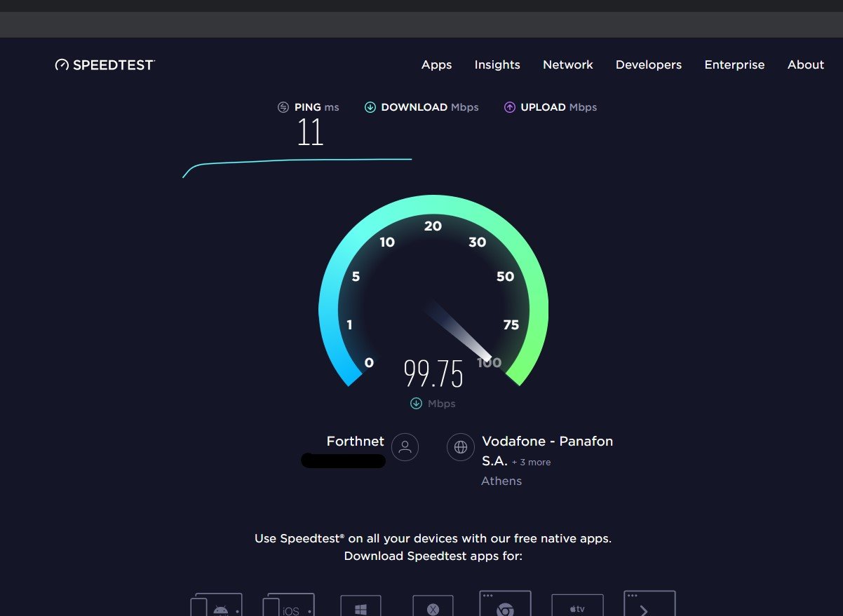Open the CLI app download icon

(x=649, y=603)
